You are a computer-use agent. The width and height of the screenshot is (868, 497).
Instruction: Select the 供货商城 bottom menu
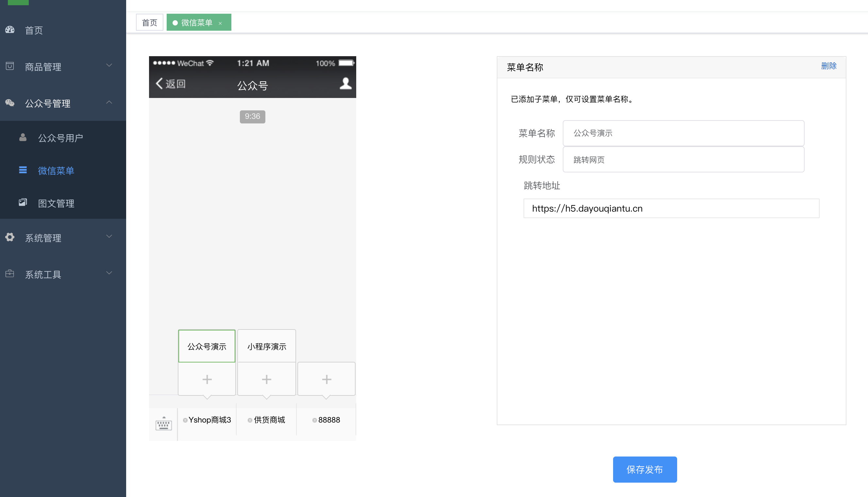pyautogui.click(x=266, y=420)
